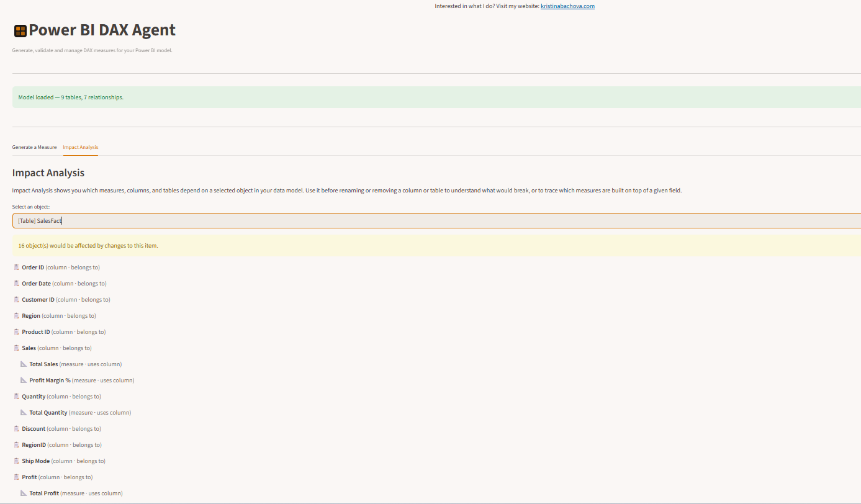The height and width of the screenshot is (504, 861).
Task: Click the measure icon beside Profit Margin %
Action: pos(24,380)
